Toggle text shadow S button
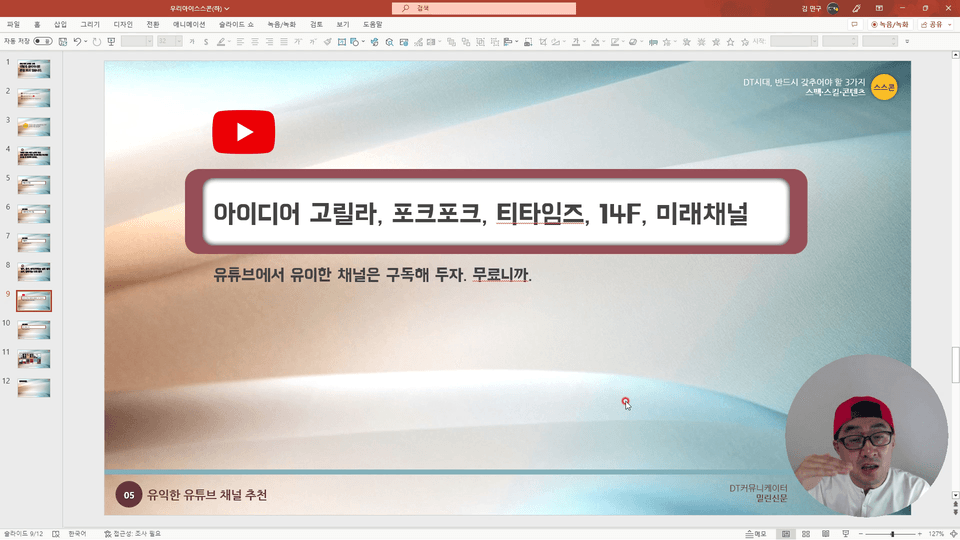Image resolution: width=960 pixels, height=540 pixels. coord(206,42)
